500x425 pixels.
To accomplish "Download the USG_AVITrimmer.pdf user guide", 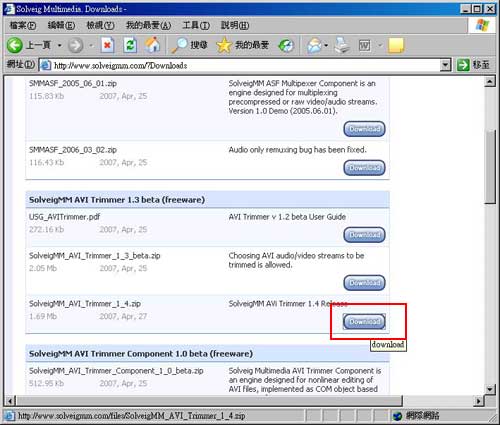I will point(364,235).
